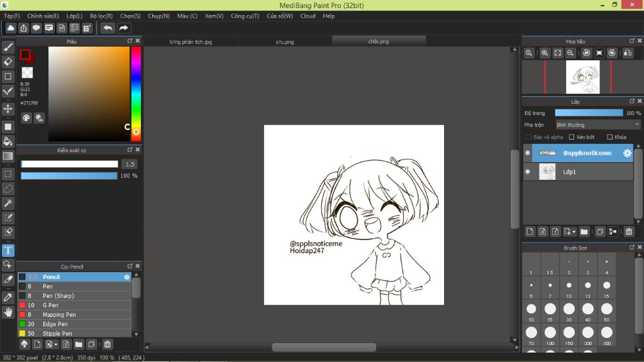Select the Hand tool
The image size is (644, 362).
coord(8,312)
